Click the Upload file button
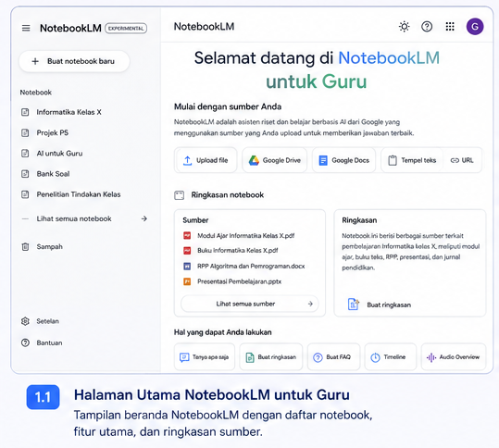The image size is (499, 448). 206,160
